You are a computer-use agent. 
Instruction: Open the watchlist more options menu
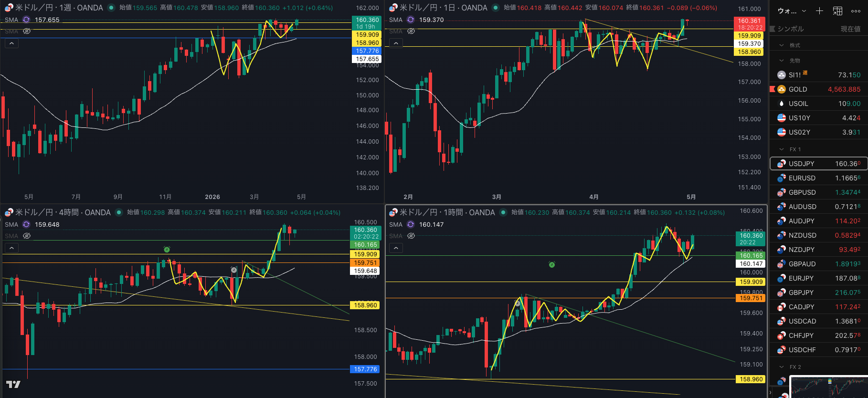(x=856, y=11)
